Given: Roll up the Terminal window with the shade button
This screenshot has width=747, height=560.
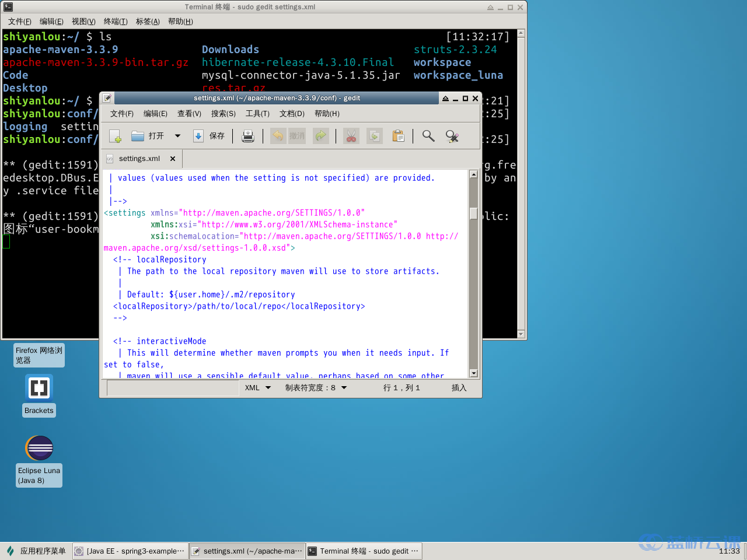Looking at the screenshot, I should pyautogui.click(x=490, y=7).
